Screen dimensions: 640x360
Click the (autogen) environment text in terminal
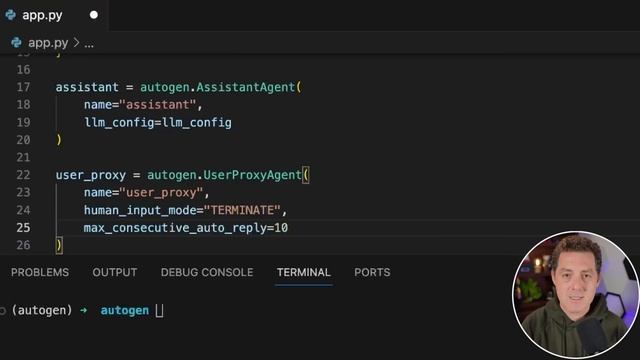(42, 310)
